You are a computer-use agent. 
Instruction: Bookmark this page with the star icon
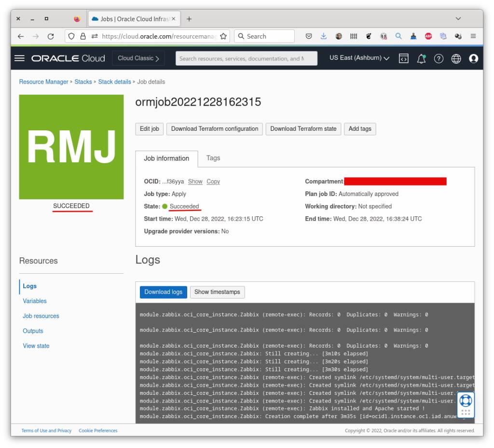coord(223,36)
